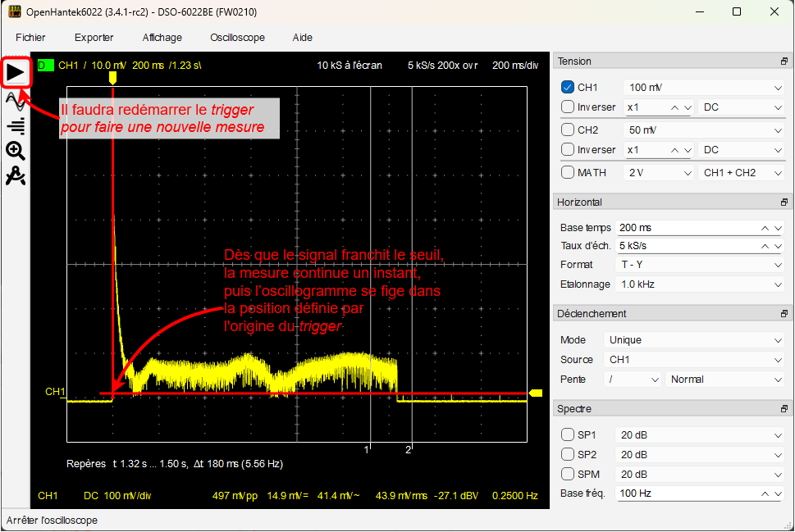
Task: Click the Base fréq. 100 Hz field
Action: point(700,493)
